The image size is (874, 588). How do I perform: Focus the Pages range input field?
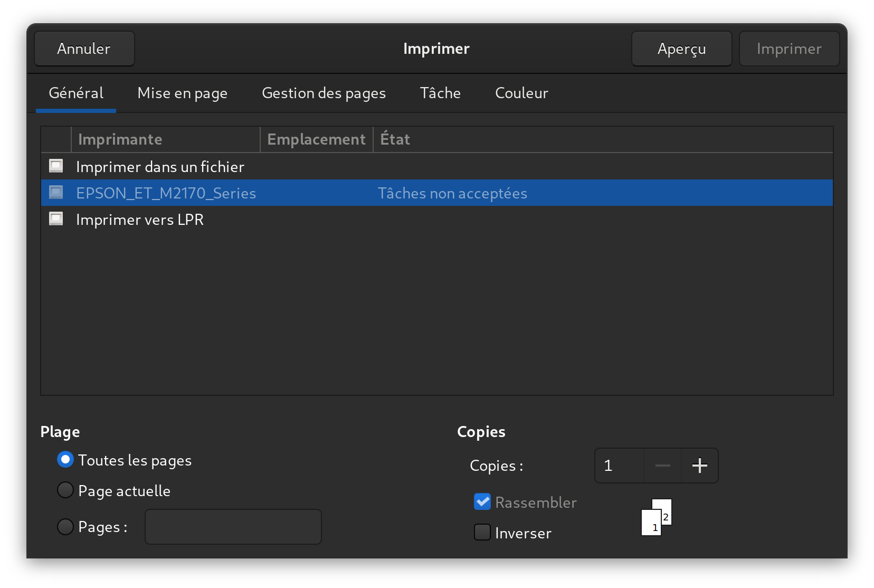click(x=233, y=527)
